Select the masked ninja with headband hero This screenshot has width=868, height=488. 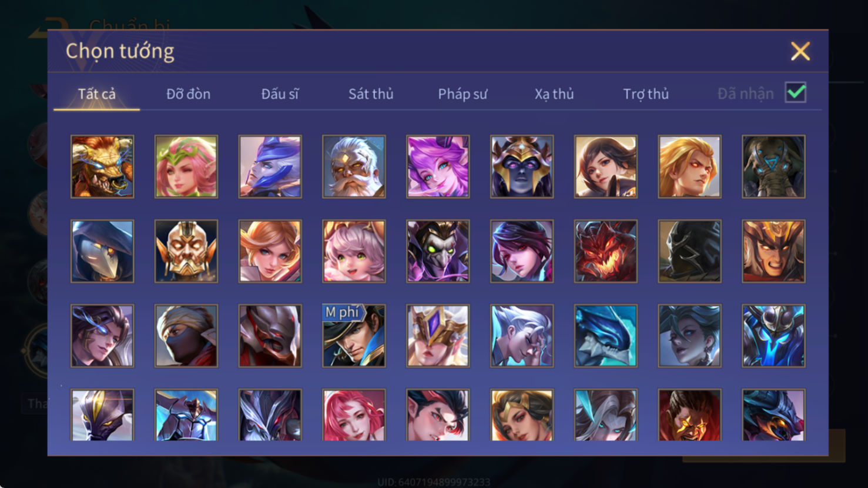pos(186,336)
